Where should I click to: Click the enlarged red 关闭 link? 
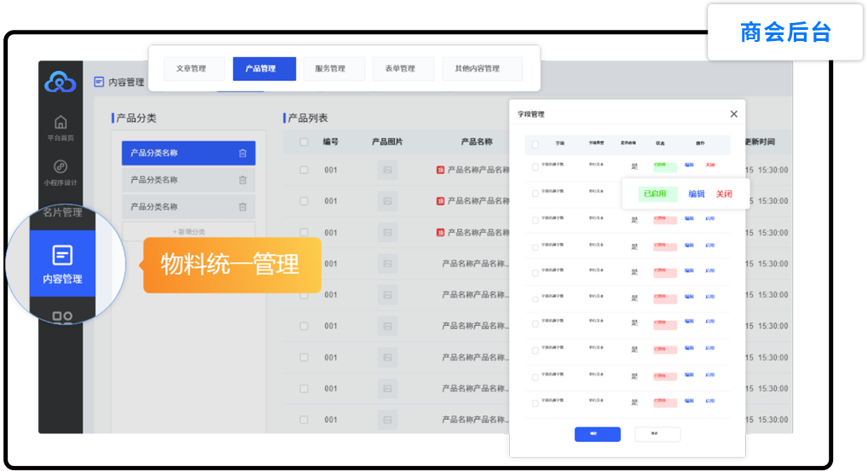pyautogui.click(x=724, y=194)
